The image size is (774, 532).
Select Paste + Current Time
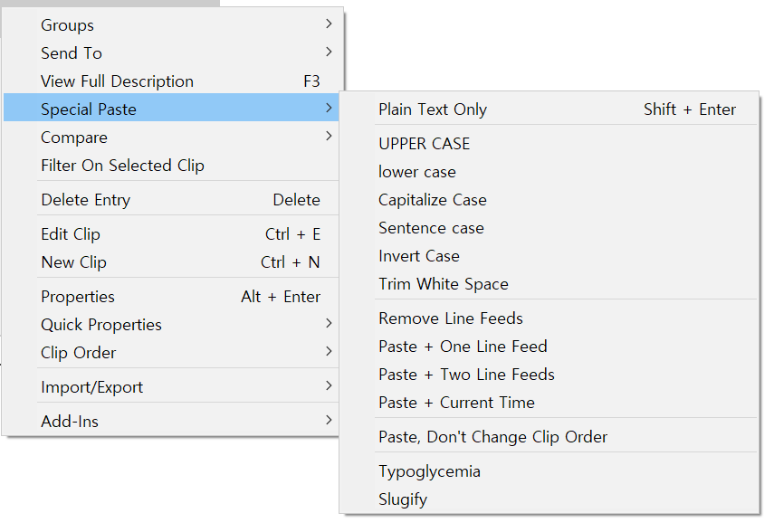click(456, 403)
